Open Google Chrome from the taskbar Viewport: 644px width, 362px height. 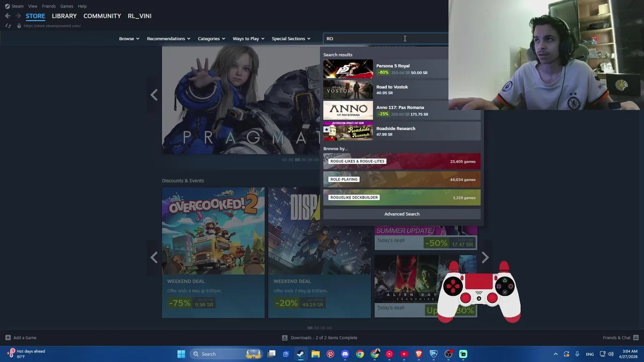pyautogui.click(x=360, y=354)
